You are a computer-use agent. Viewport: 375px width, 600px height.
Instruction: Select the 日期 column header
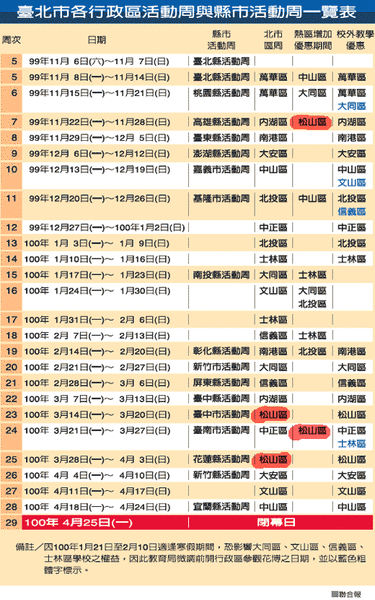coord(97,40)
